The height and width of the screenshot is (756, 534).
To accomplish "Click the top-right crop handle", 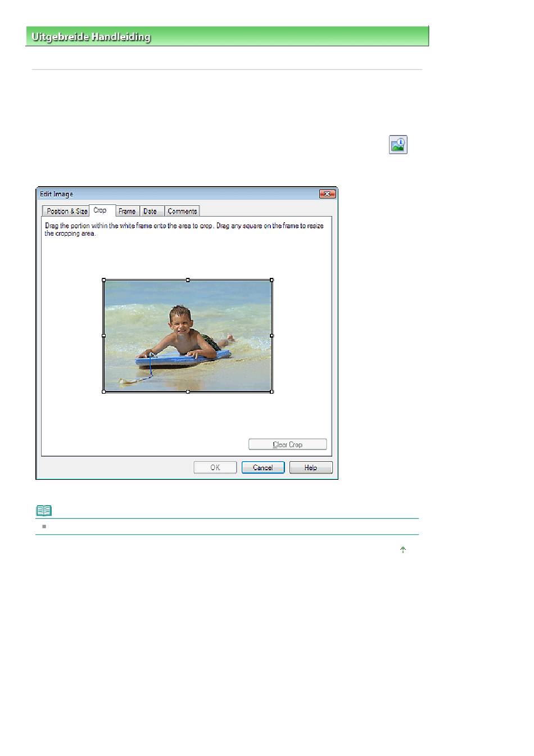I will (x=272, y=280).
